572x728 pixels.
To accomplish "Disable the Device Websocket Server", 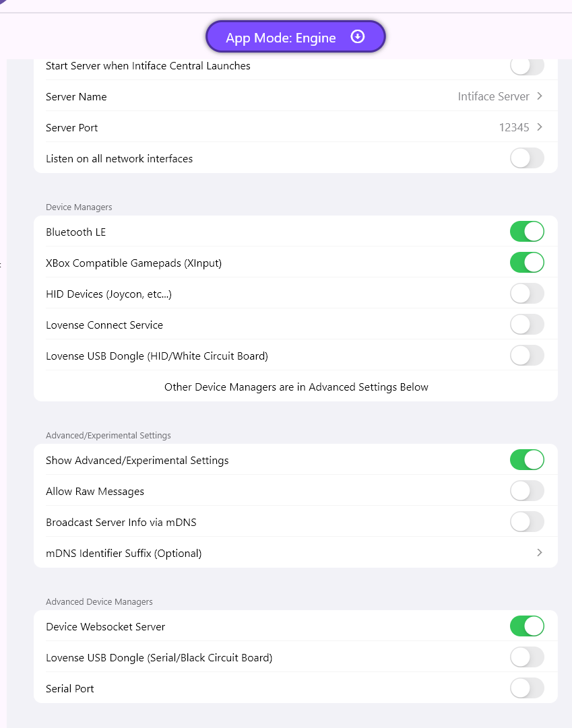I will point(527,626).
